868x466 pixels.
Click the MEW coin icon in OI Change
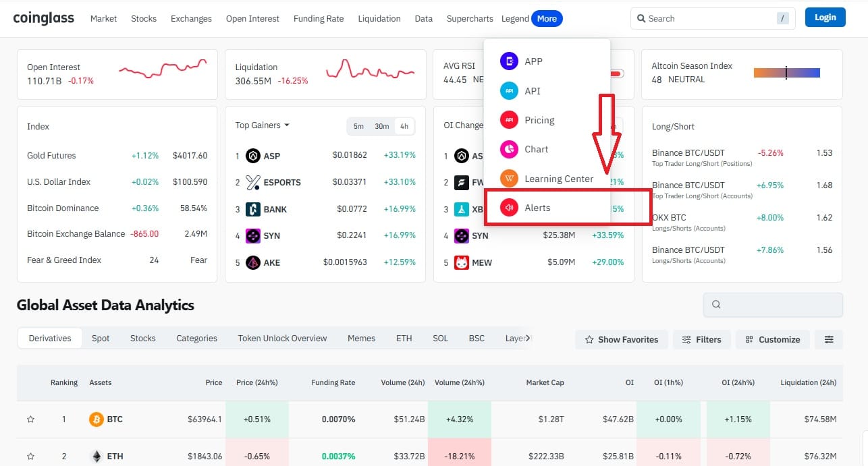pyautogui.click(x=462, y=262)
